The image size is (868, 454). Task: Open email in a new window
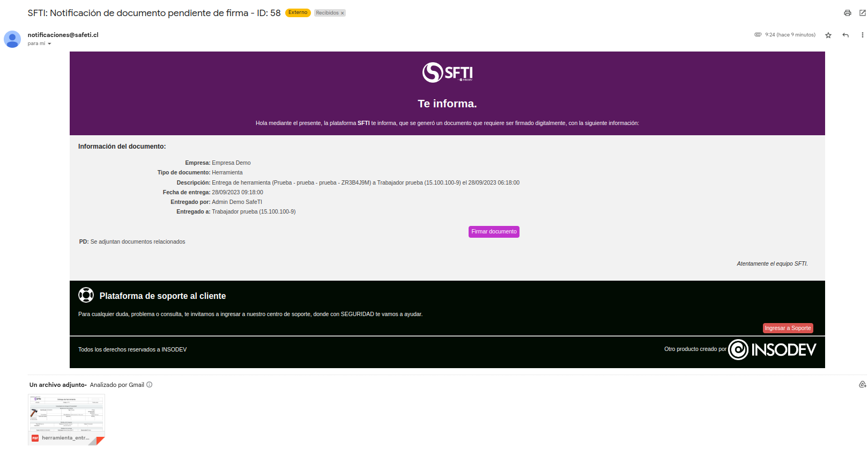[863, 13]
